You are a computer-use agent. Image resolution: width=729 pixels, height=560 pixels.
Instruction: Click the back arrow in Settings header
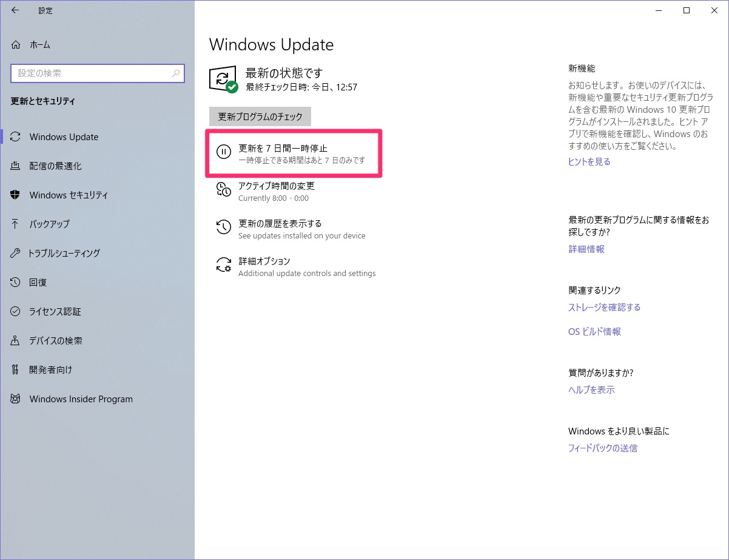click(15, 10)
